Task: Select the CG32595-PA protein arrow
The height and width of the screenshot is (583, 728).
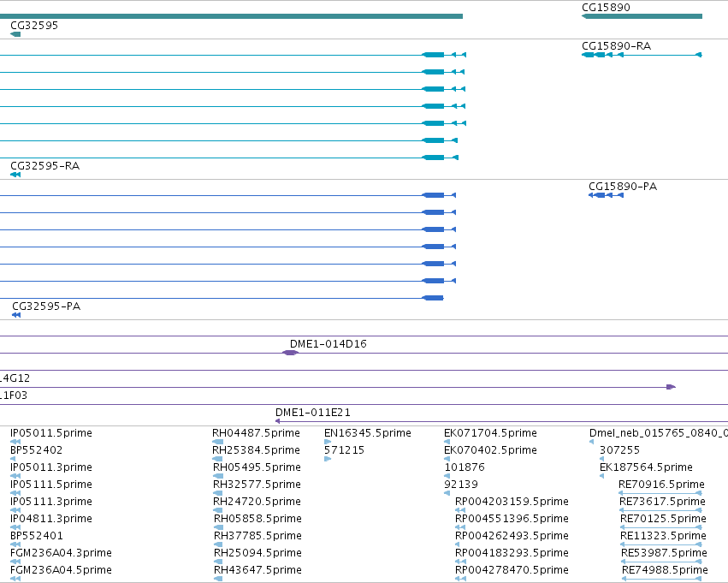Action: click(x=16, y=315)
